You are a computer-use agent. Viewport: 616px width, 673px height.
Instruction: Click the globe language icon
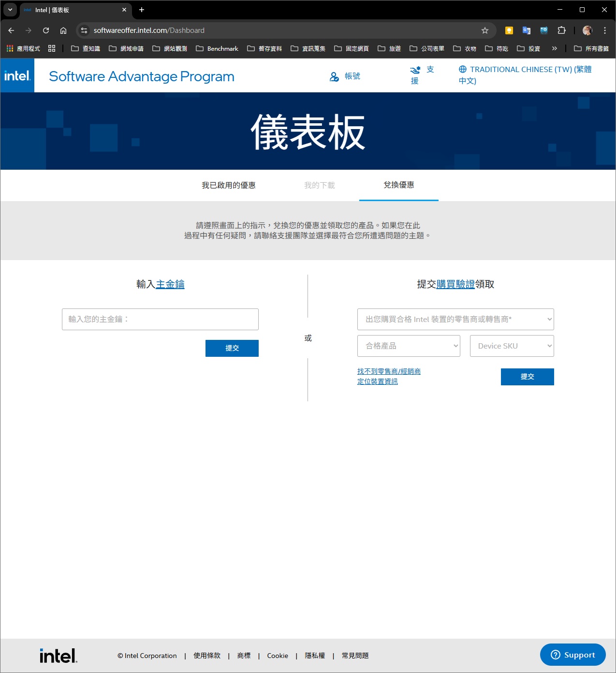tap(463, 69)
